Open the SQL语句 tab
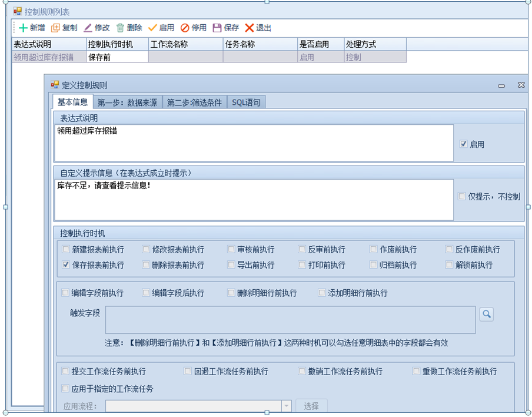Screen dimensions: 532x417 246,102
